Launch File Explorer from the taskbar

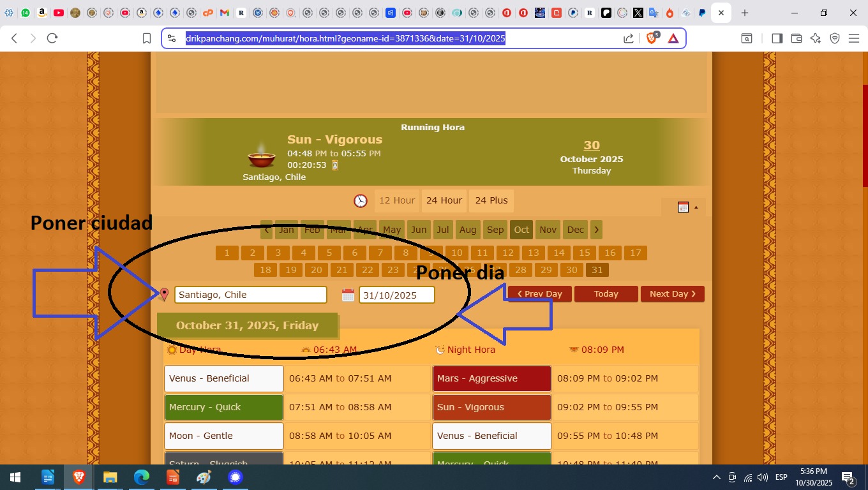110,477
